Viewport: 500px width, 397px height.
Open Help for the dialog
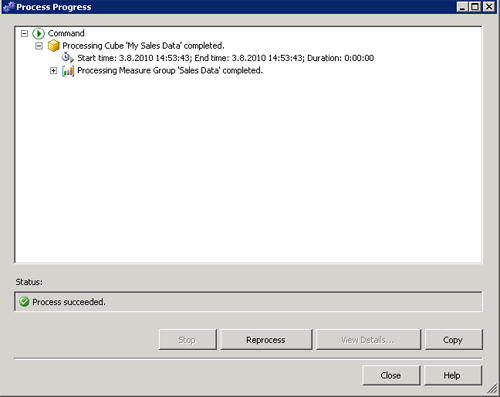tap(453, 375)
